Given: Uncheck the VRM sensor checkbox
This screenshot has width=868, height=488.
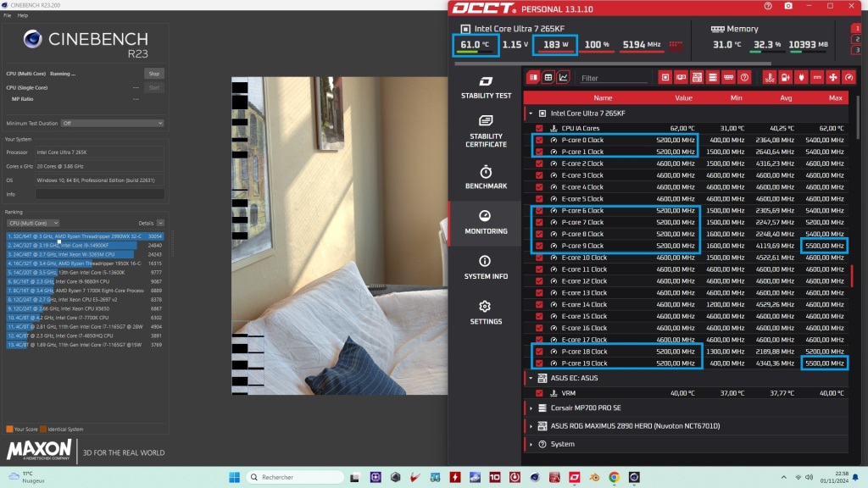Looking at the screenshot, I should (539, 393).
